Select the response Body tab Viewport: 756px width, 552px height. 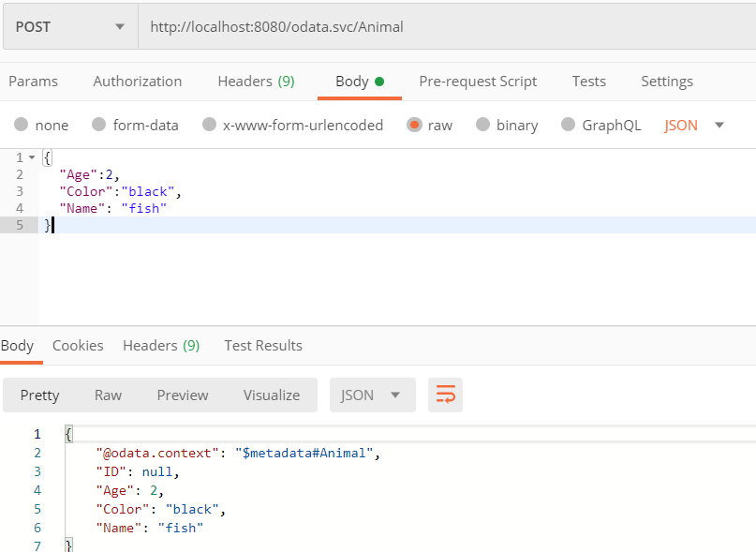(18, 346)
